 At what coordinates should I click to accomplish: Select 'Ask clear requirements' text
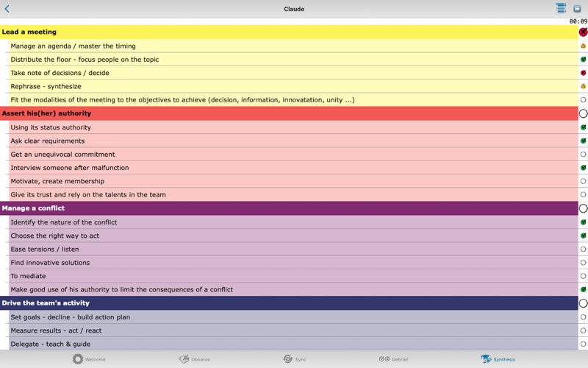point(48,141)
